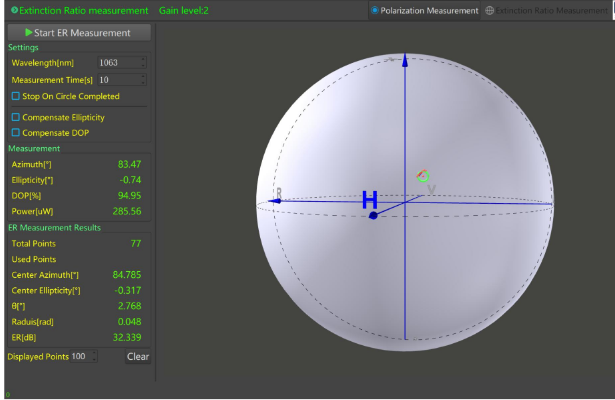
Task: Toggle the Compensate Ellipticity checkbox
Action: pyautogui.click(x=15, y=117)
